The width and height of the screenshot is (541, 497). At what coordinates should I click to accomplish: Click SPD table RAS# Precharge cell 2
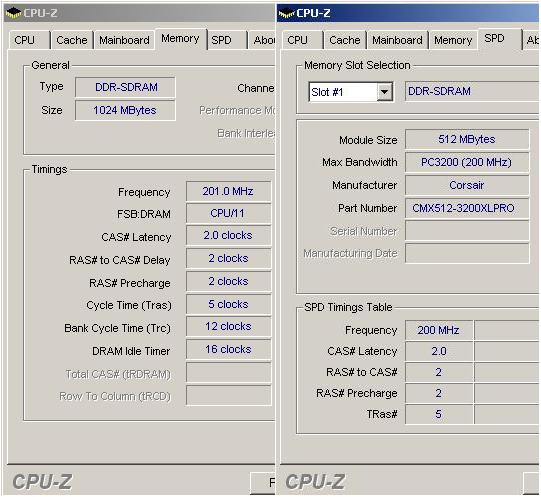(x=439, y=393)
